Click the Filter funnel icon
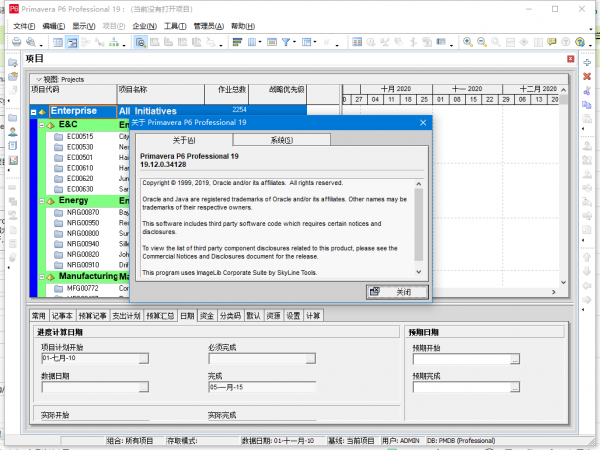Viewport: 600px width, 450px height. pyautogui.click(x=286, y=42)
